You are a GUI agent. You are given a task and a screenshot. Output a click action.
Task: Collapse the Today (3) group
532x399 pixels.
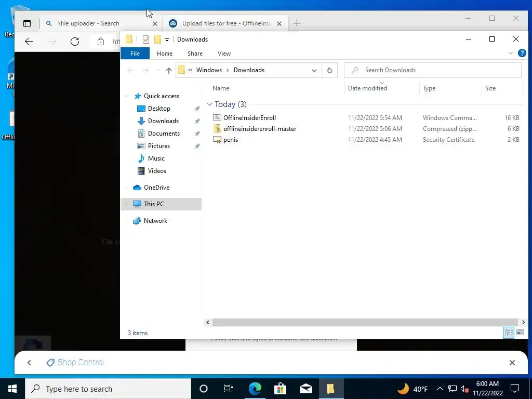(209, 104)
